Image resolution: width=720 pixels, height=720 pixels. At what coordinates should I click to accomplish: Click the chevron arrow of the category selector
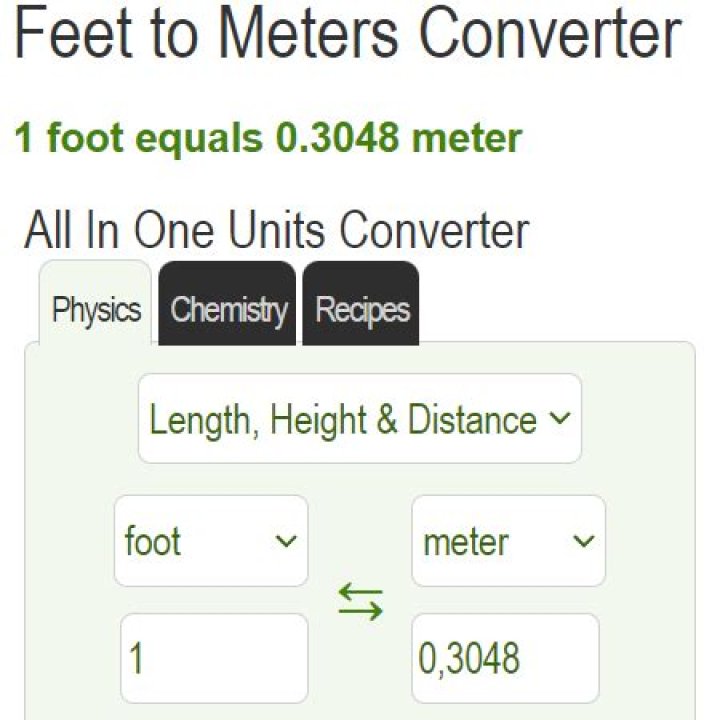tap(560, 419)
